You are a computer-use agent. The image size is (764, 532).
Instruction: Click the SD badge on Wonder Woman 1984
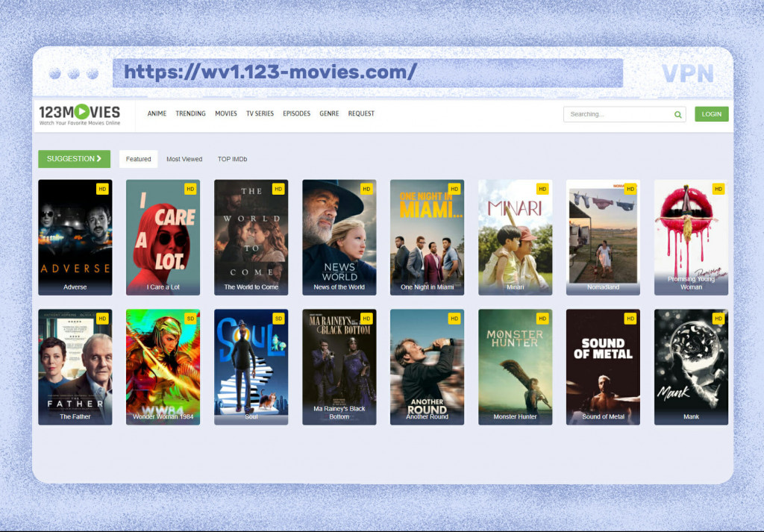coord(190,319)
